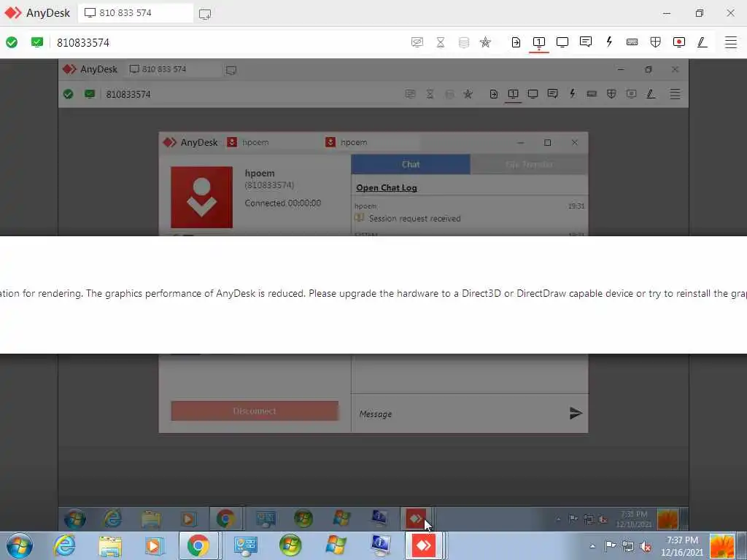Select '810 833 574' tab in mirrored AnyDesk window

coord(174,69)
